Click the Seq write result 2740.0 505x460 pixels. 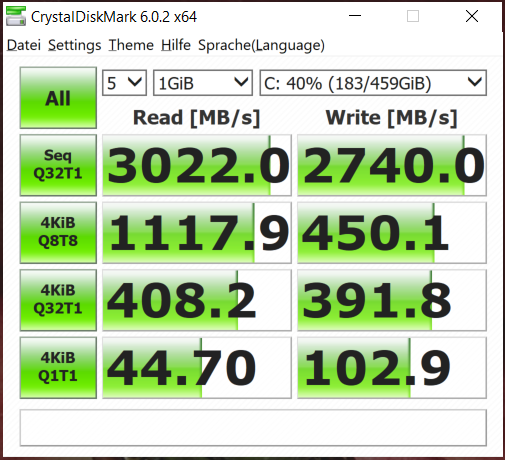(392, 165)
